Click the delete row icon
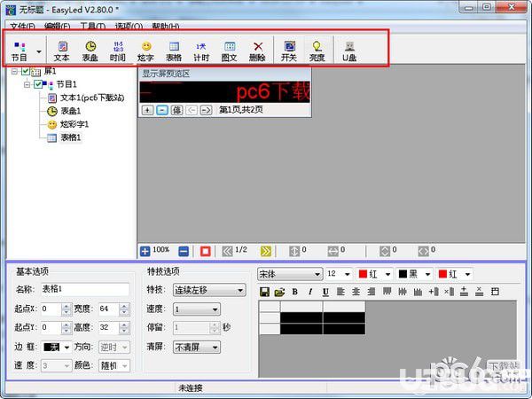Image resolution: width=532 pixels, height=399 pixels. (x=479, y=292)
